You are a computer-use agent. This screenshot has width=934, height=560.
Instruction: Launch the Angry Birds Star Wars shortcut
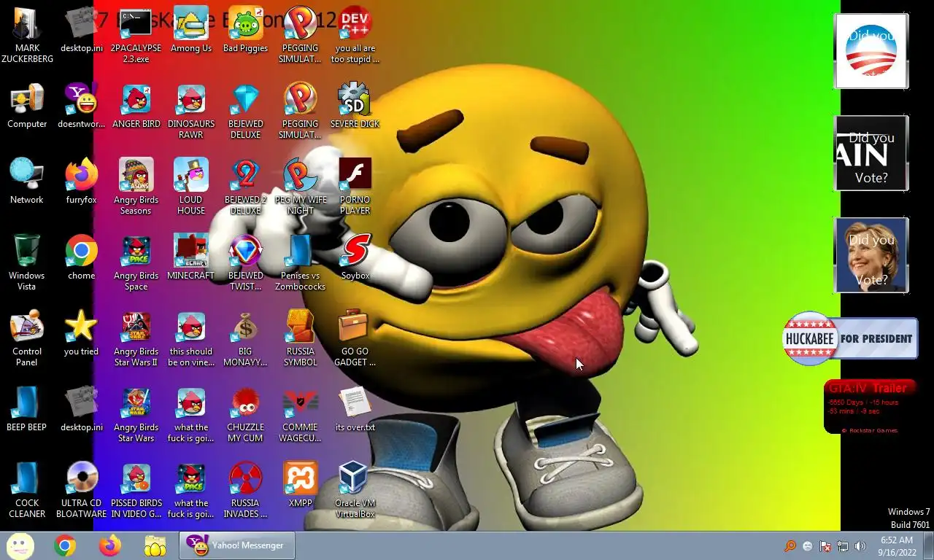pos(136,414)
